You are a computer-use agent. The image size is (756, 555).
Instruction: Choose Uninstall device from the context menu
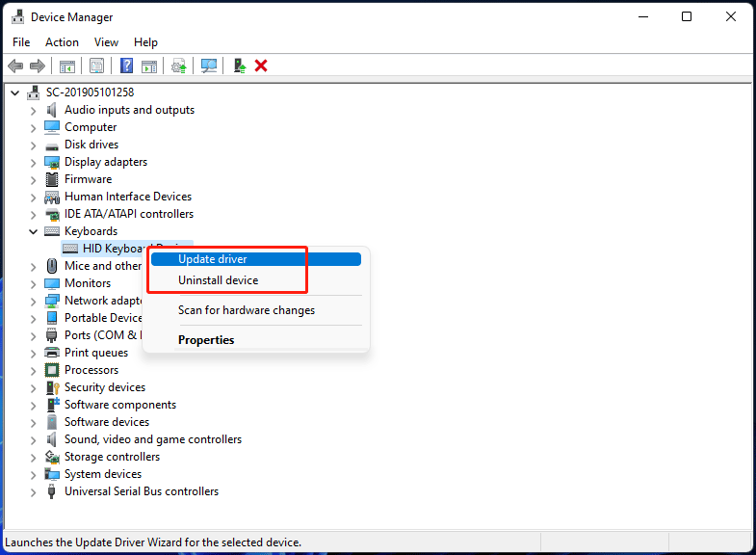[x=218, y=280]
